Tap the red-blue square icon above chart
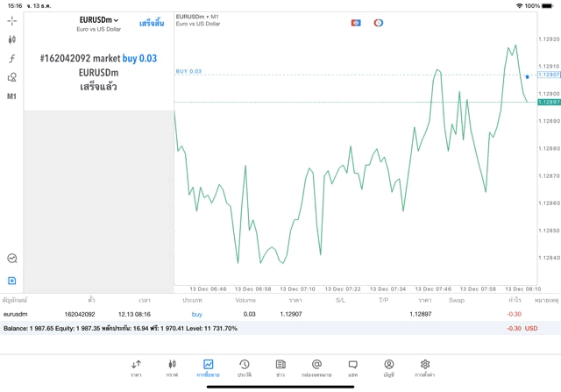561x392 pixels. [x=356, y=22]
